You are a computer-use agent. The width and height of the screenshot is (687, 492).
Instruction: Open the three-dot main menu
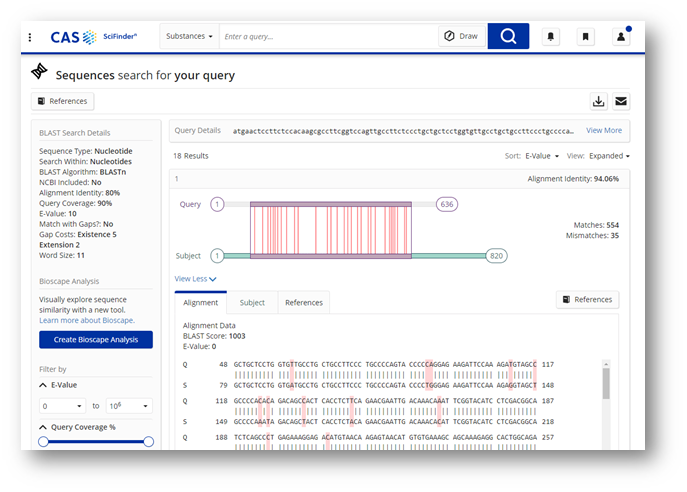[30, 37]
